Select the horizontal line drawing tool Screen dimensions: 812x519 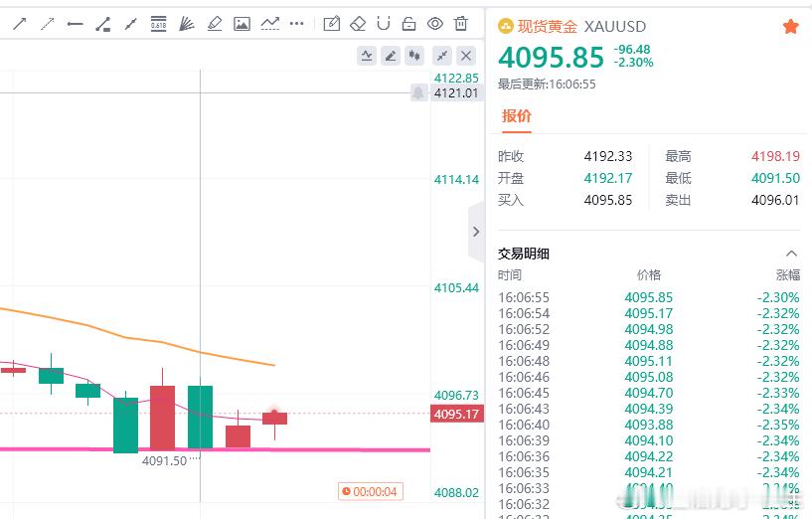tap(76, 24)
